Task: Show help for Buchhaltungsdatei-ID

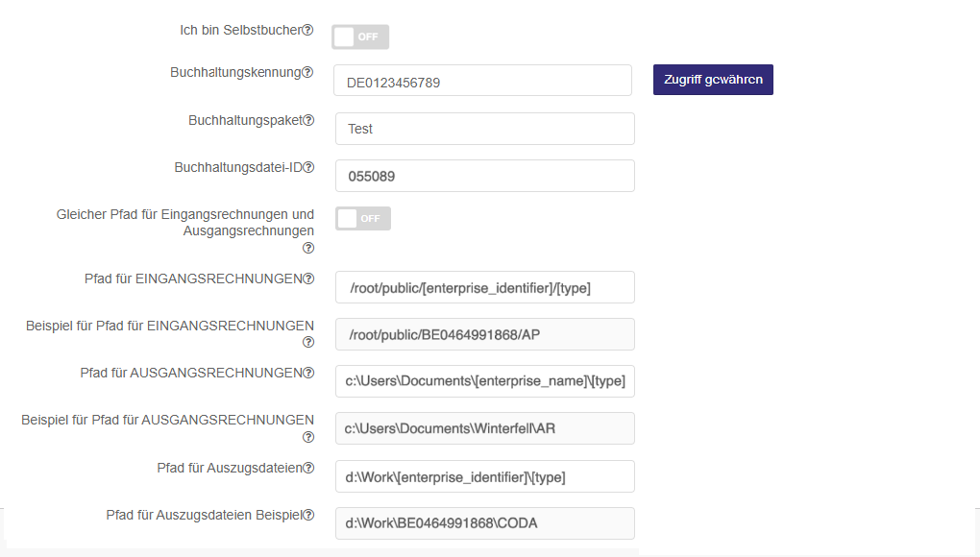Action: coord(308,167)
